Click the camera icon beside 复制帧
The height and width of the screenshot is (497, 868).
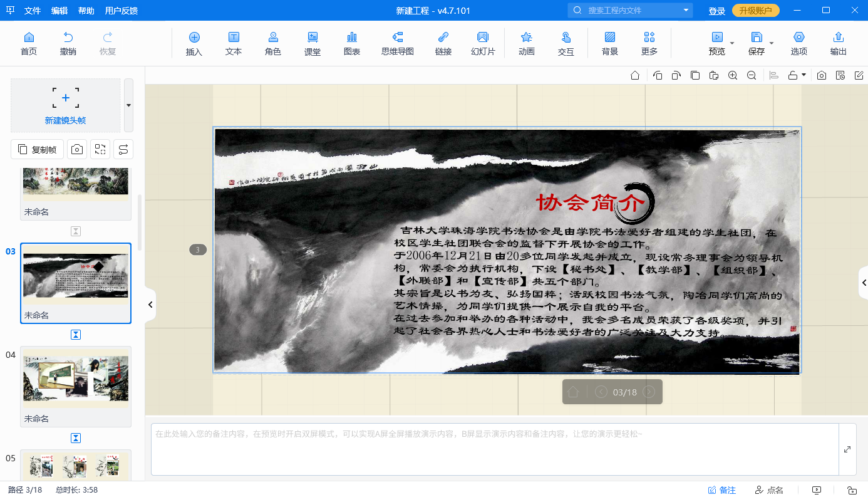tap(76, 149)
